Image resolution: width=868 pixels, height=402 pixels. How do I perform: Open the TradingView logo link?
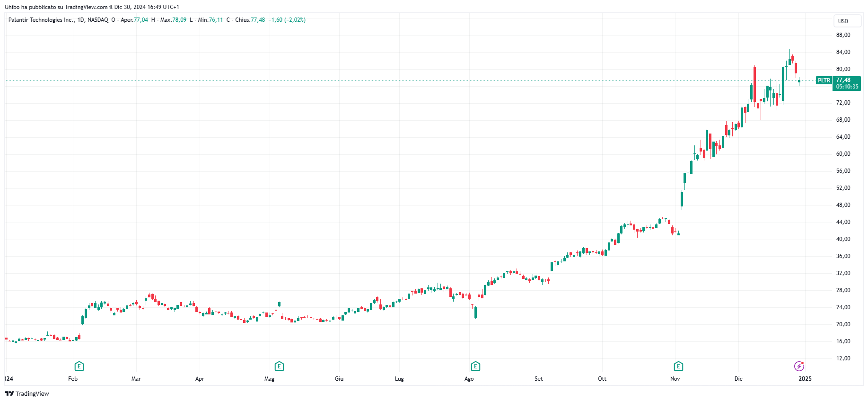coord(27,393)
